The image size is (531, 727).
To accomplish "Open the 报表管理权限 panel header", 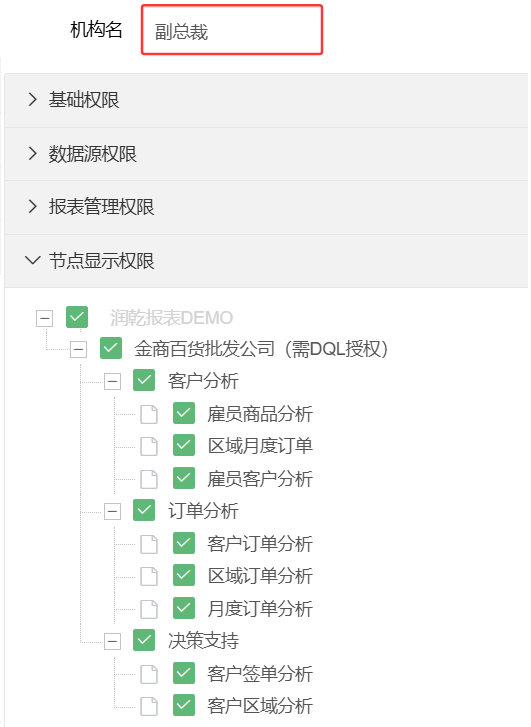I will [266, 207].
